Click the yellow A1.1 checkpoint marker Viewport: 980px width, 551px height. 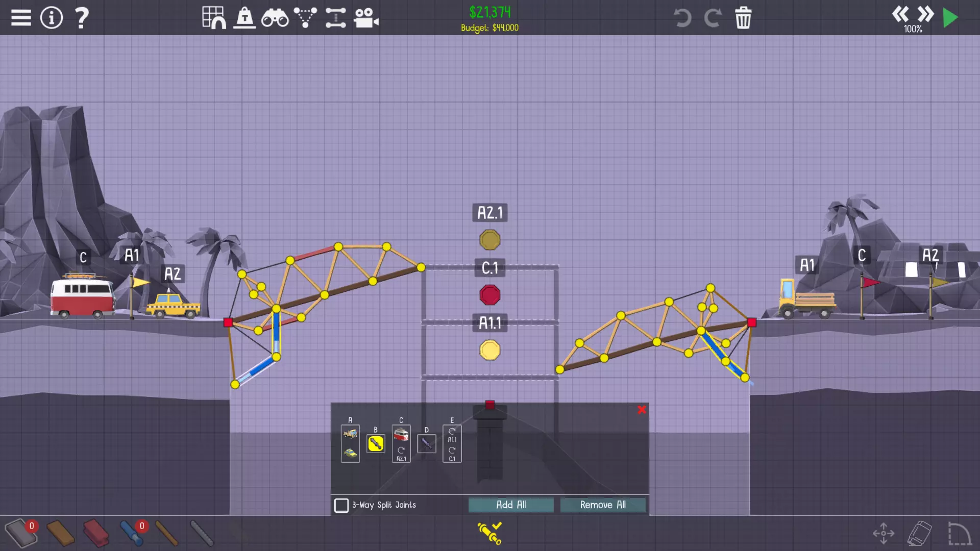[490, 350]
